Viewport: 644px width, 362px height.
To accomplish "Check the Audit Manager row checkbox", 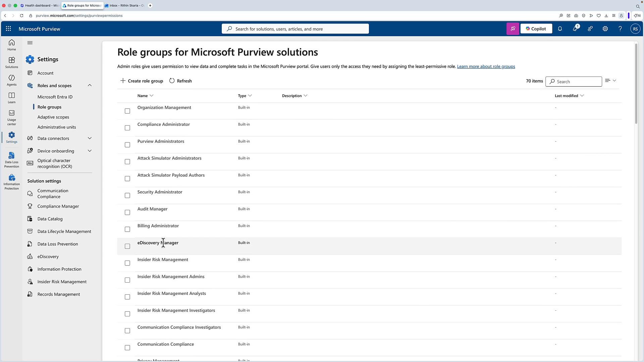I will pos(127,212).
